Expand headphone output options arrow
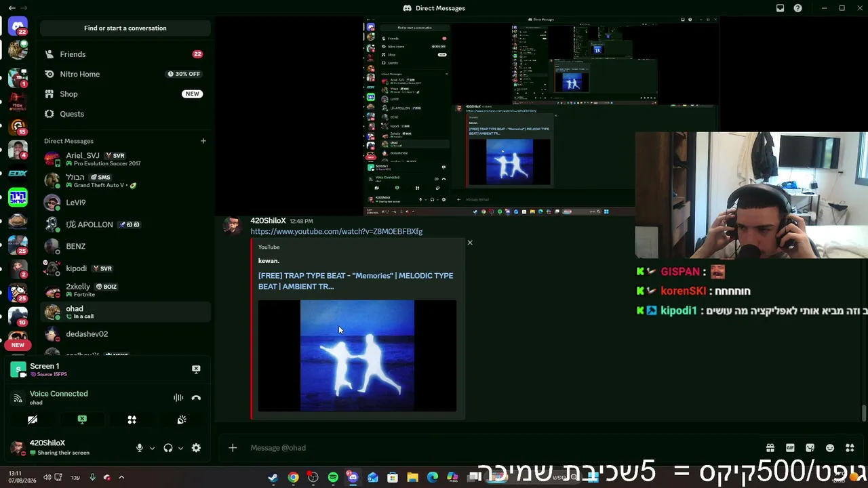Screen dimensions: 868x488 coord(180,448)
